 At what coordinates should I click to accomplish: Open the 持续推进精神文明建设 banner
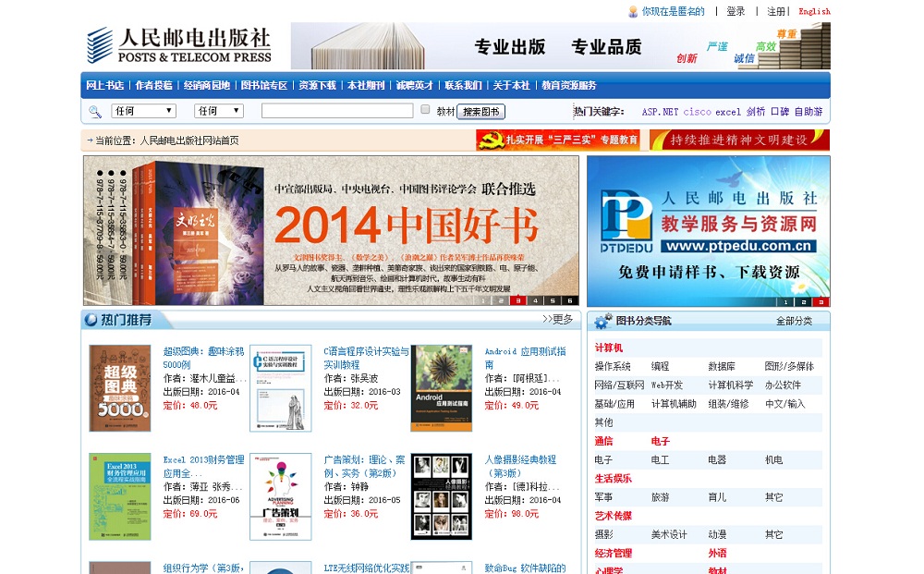click(739, 140)
